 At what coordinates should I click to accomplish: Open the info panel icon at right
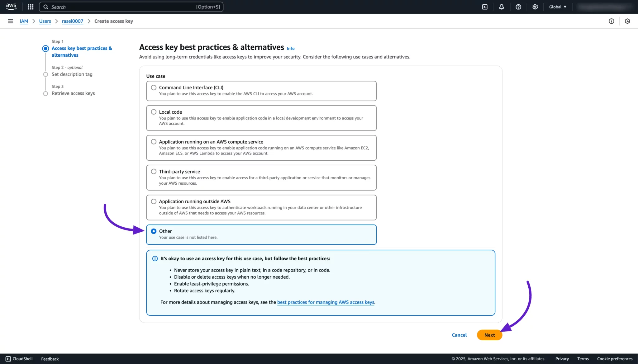pos(611,21)
